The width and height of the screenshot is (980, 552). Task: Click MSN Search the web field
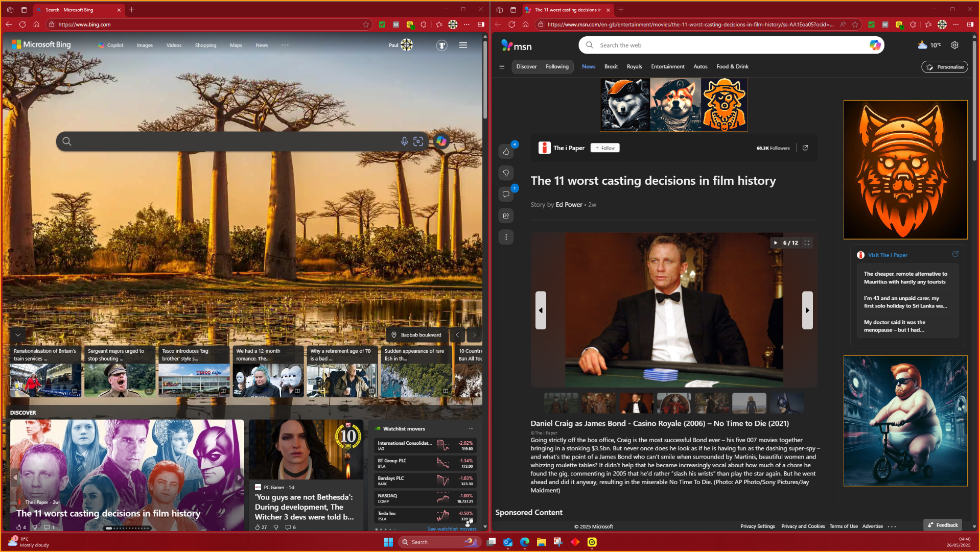click(731, 45)
